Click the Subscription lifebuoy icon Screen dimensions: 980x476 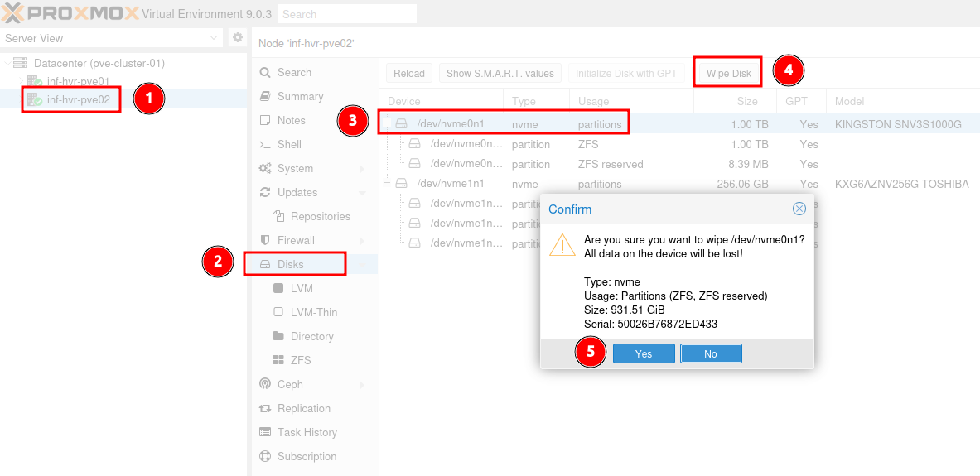(x=265, y=456)
